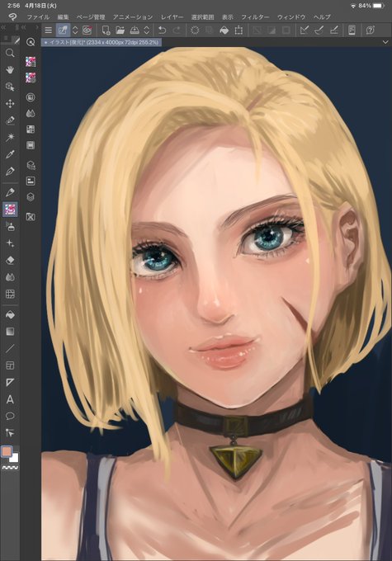
Task: Click the Redo arrow in command bar
Action: coord(177,30)
